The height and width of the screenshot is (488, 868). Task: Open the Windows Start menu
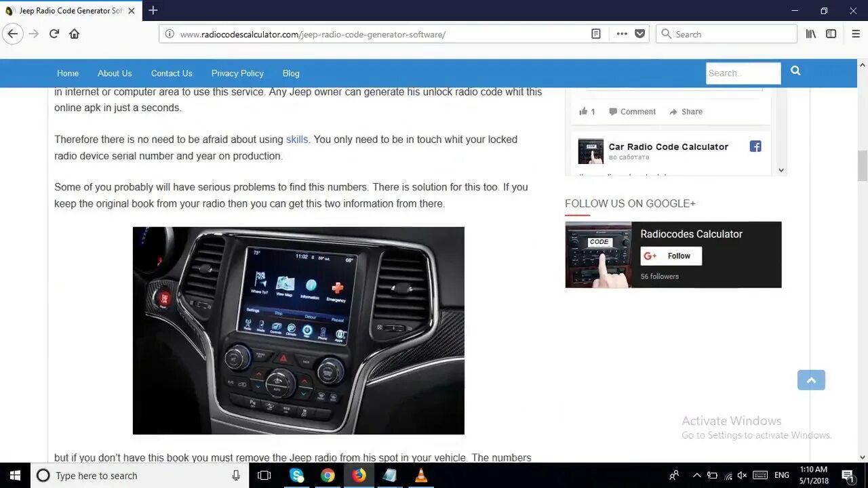[x=15, y=475]
